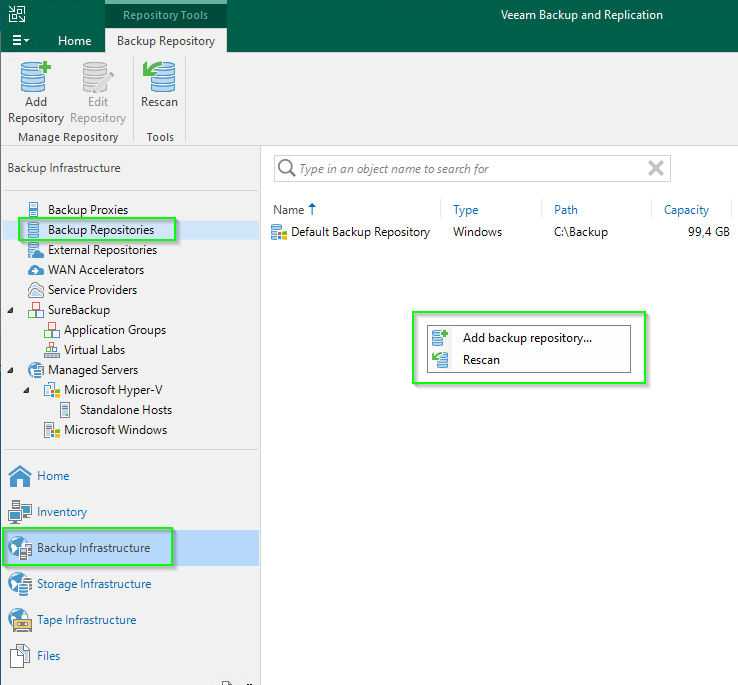
Task: Open Storage Infrastructure view link
Action: pos(94,584)
